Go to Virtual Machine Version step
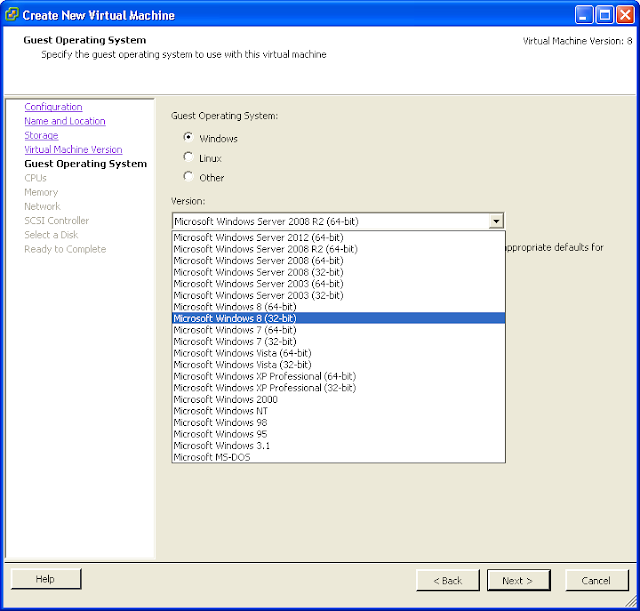Viewport: 640px width, 611px height. [x=73, y=150]
